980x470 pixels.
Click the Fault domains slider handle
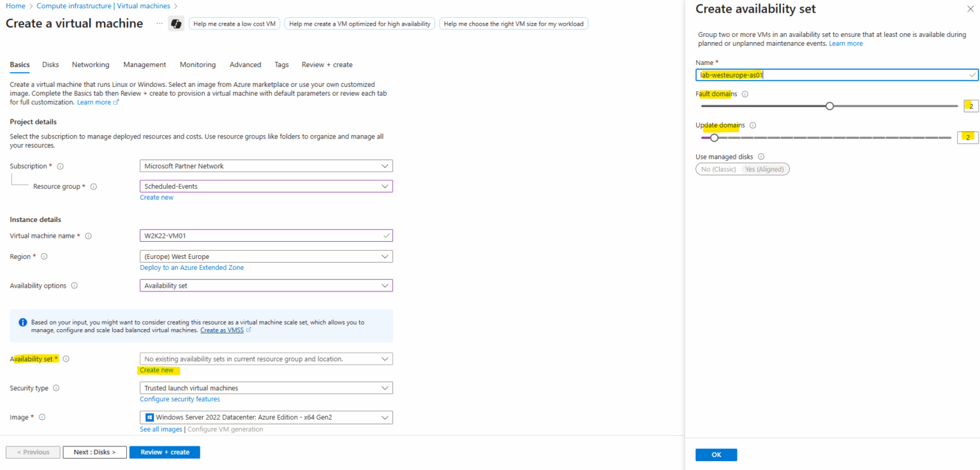pos(829,106)
